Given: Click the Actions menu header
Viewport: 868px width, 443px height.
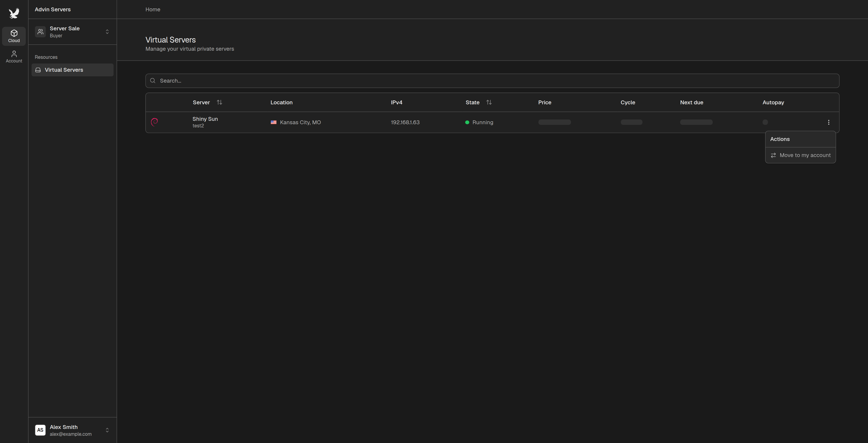Looking at the screenshot, I should [x=780, y=139].
